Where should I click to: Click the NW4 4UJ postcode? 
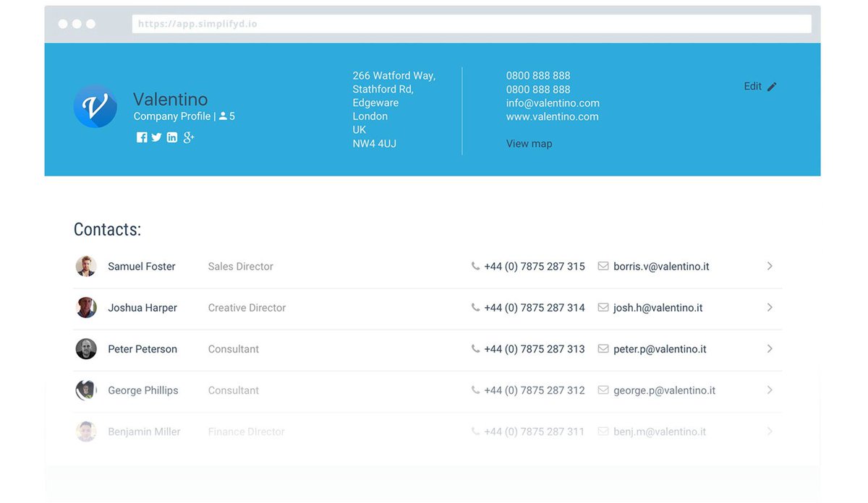(x=375, y=144)
